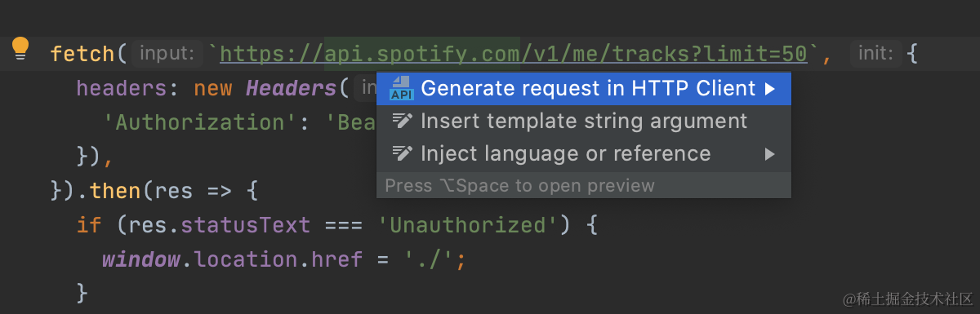Click the 'init:' parameter hint
Image resolution: width=980 pixels, height=314 pixels.
click(x=875, y=55)
